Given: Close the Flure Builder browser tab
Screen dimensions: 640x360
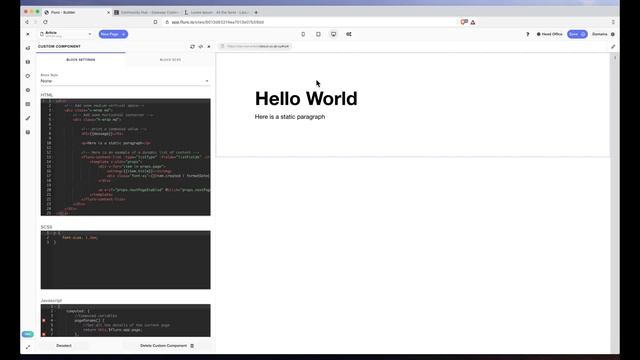Looking at the screenshot, I should pos(108,12).
